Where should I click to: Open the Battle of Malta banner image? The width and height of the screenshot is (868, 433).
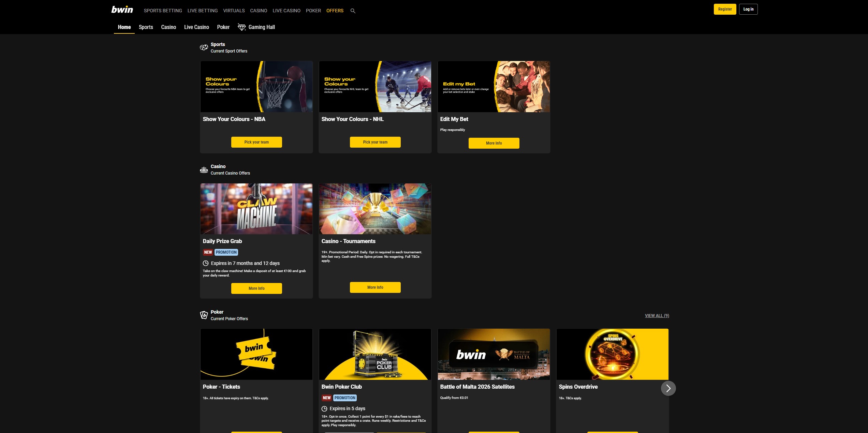(494, 354)
